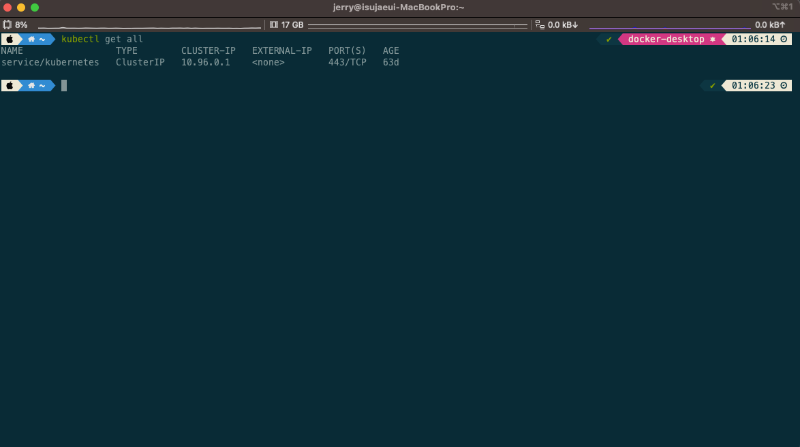Screen dimensions: 800x447
Task: Maximize the terminal with green button
Action: 35,7
